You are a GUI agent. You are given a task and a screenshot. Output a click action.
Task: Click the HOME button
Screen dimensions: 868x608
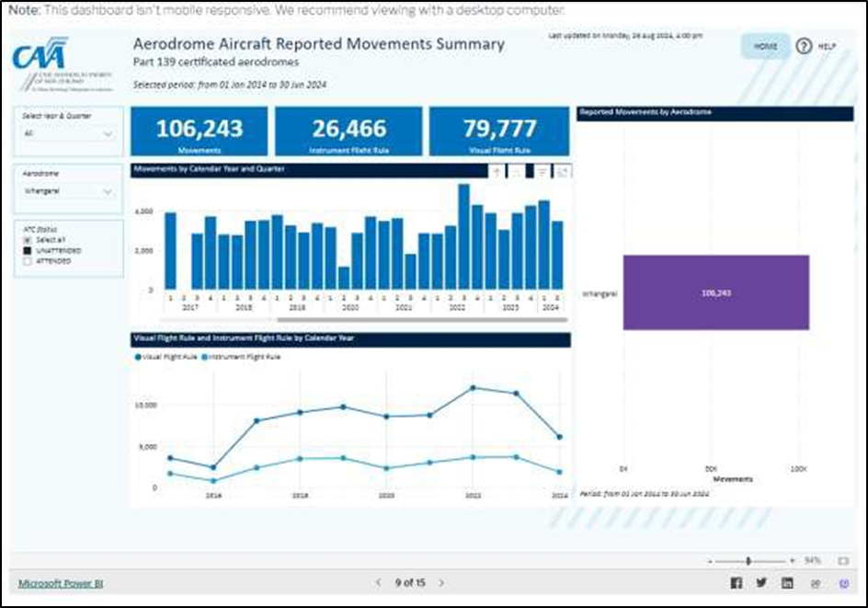tap(764, 46)
